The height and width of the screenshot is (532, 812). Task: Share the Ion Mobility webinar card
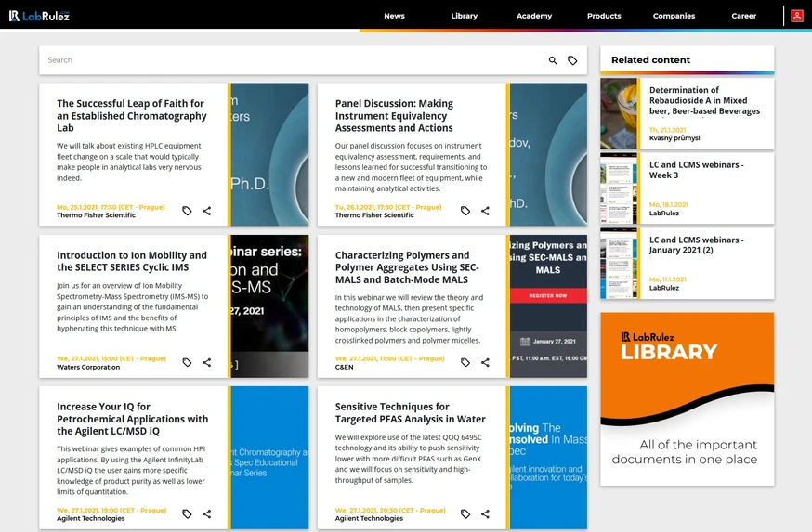(206, 362)
